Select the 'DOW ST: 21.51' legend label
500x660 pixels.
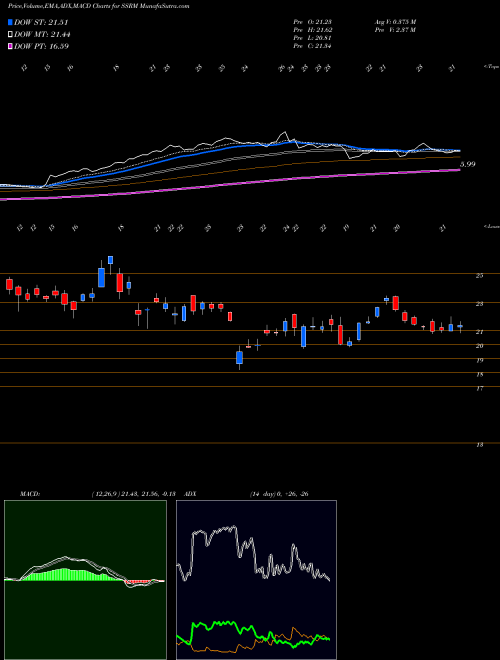click(x=41, y=23)
